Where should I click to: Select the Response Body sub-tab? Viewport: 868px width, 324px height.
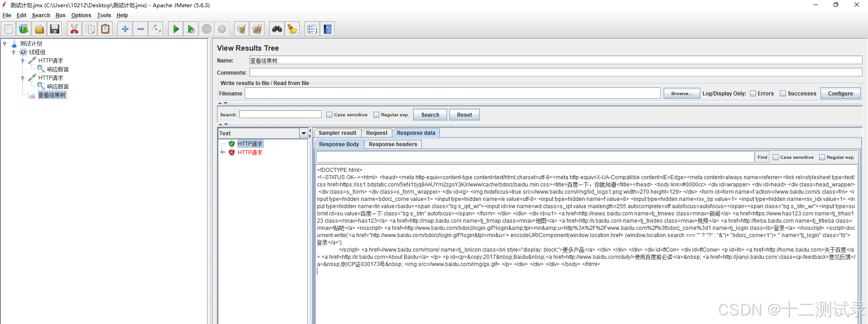point(339,144)
